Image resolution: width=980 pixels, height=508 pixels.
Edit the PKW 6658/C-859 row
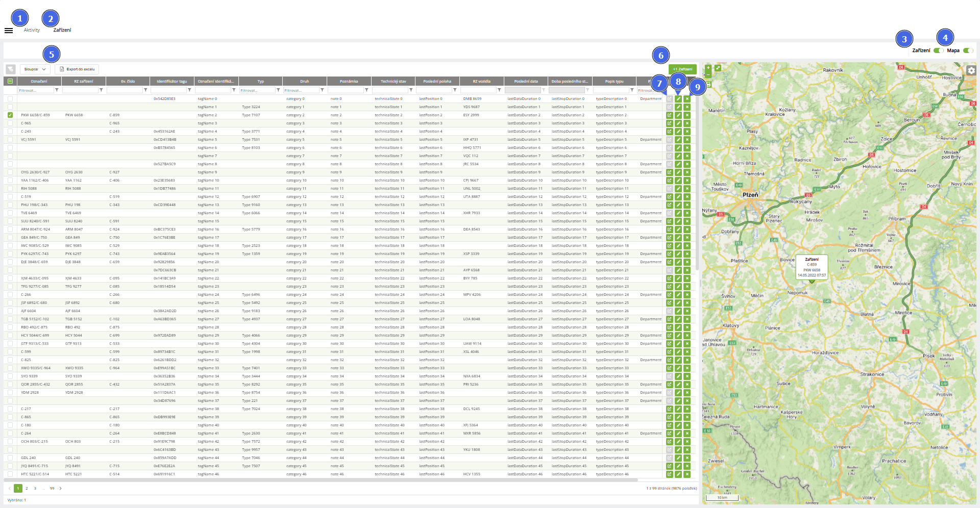pyautogui.click(x=678, y=115)
